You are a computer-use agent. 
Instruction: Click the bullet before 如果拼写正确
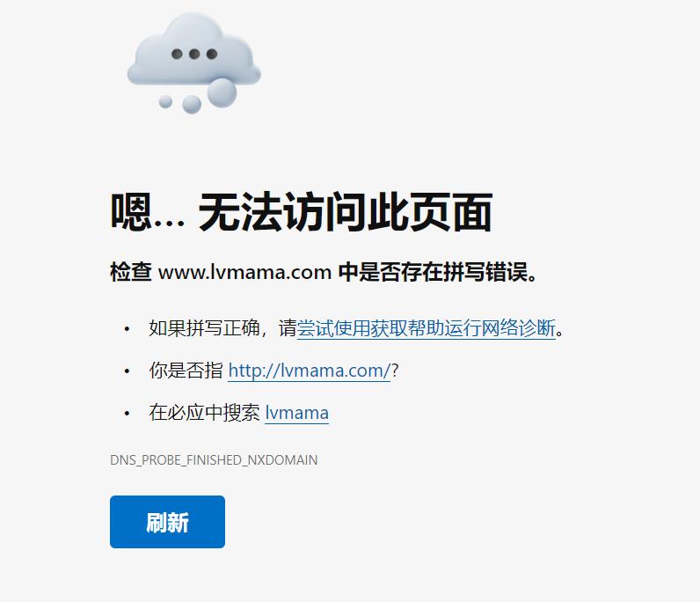point(127,329)
